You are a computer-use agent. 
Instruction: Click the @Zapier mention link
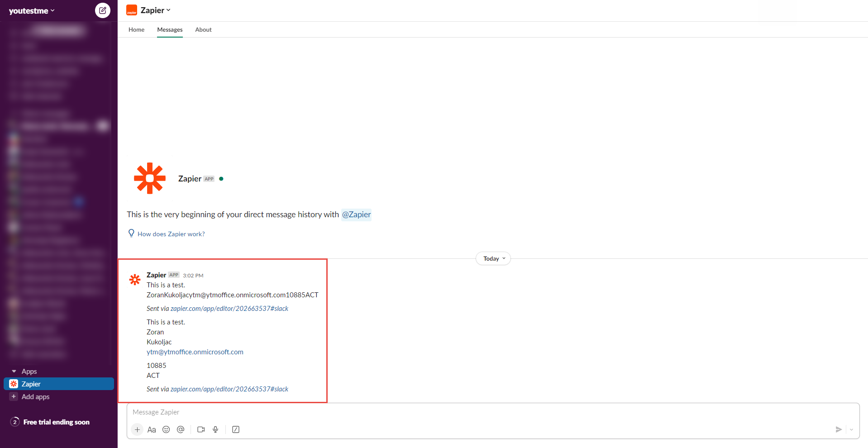[x=356, y=214]
